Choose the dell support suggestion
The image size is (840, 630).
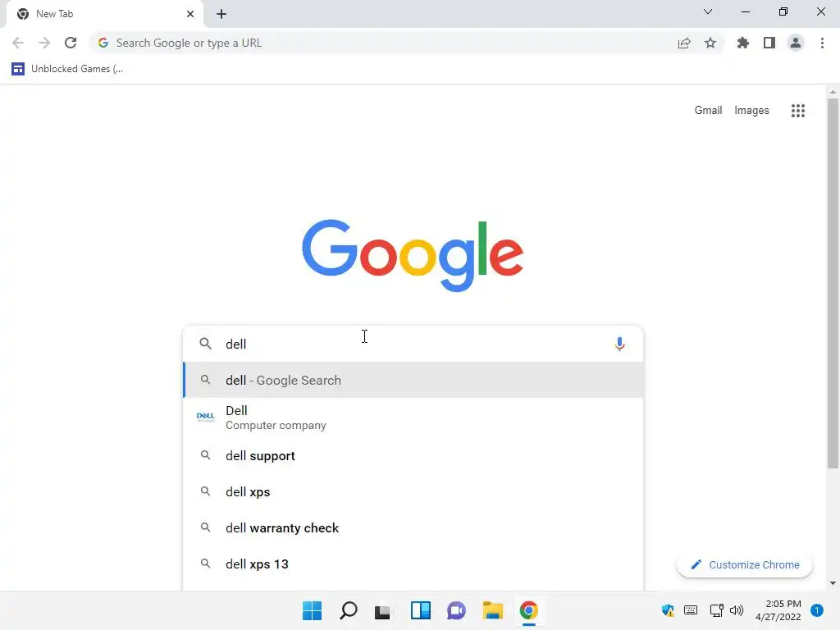click(x=413, y=456)
